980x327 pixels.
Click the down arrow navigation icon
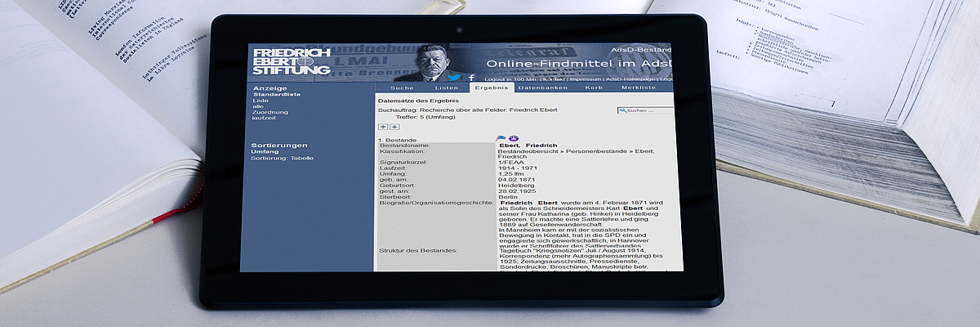point(393,127)
